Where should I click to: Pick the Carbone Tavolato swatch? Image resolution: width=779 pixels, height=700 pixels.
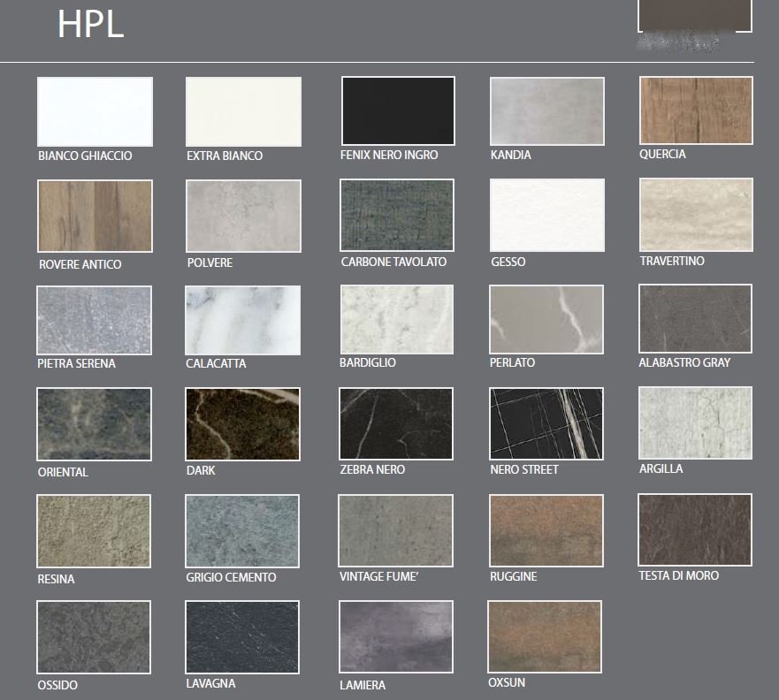397,215
